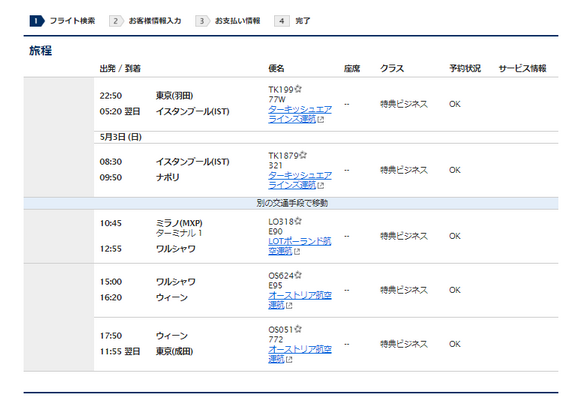Click departure time 17:50
This screenshot has width=578, height=396.
click(x=111, y=336)
